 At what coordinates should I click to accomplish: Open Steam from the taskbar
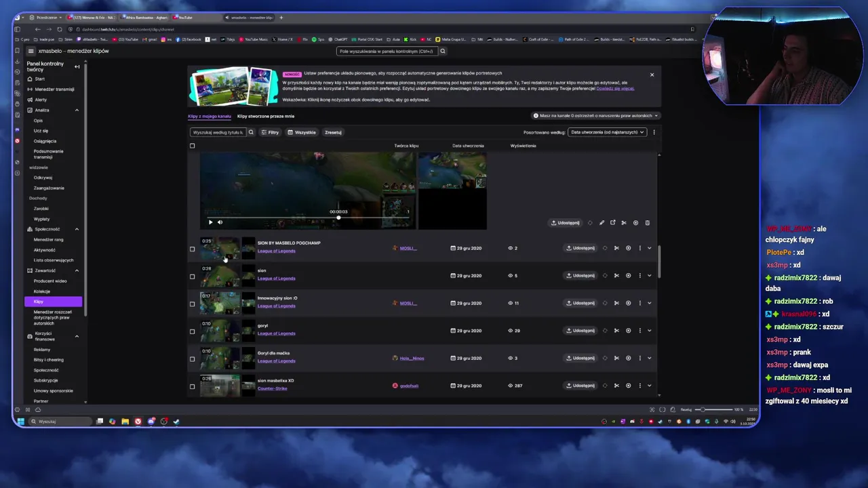[176, 422]
